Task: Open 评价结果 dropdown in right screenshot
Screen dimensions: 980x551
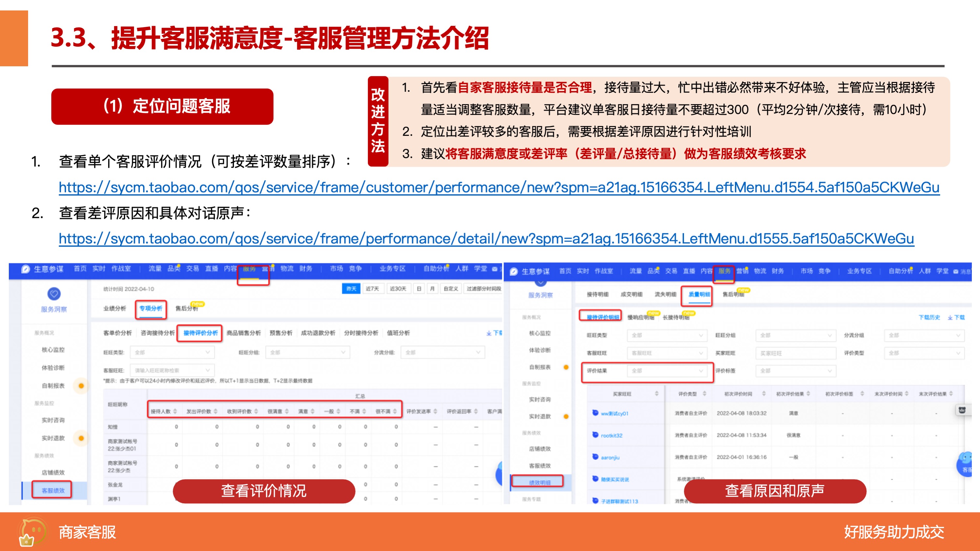Action: 667,371
